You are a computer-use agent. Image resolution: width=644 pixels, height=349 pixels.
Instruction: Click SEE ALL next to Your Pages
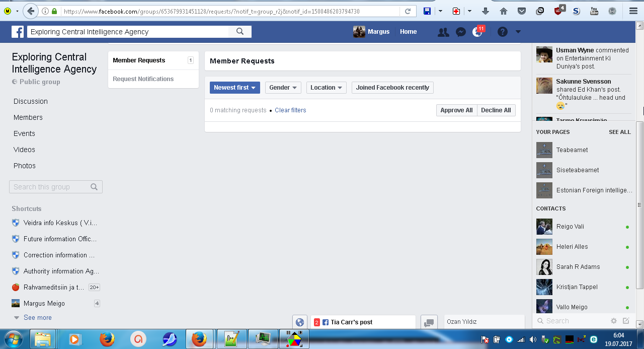tap(619, 132)
